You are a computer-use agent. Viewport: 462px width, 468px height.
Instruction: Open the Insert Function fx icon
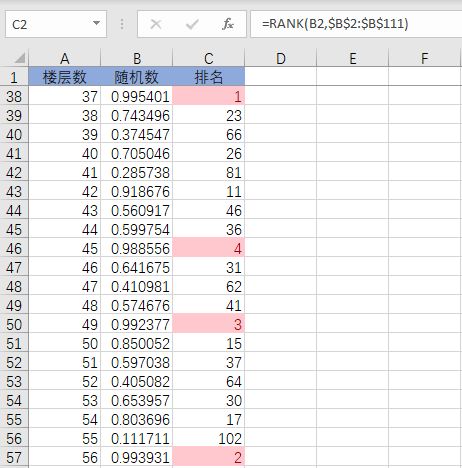[228, 24]
